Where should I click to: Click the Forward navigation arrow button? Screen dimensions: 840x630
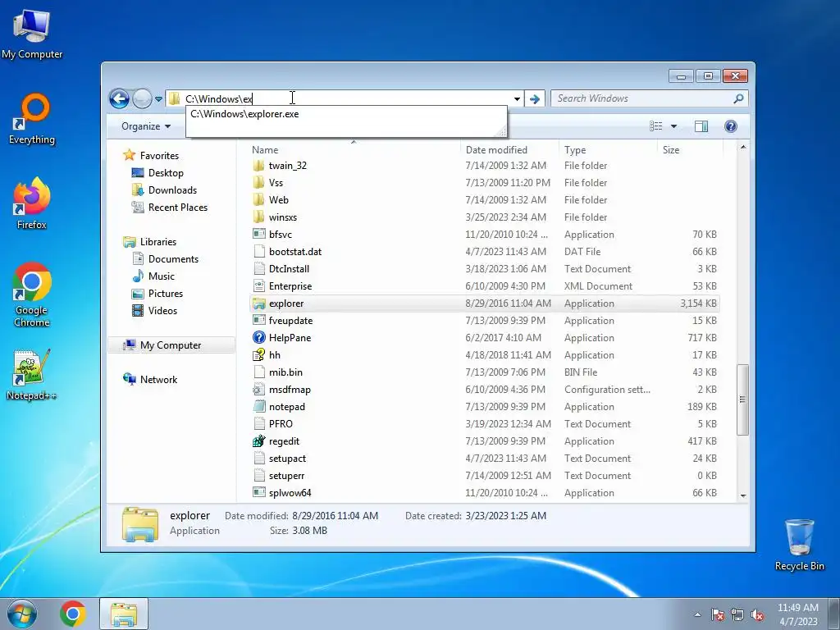click(x=142, y=98)
